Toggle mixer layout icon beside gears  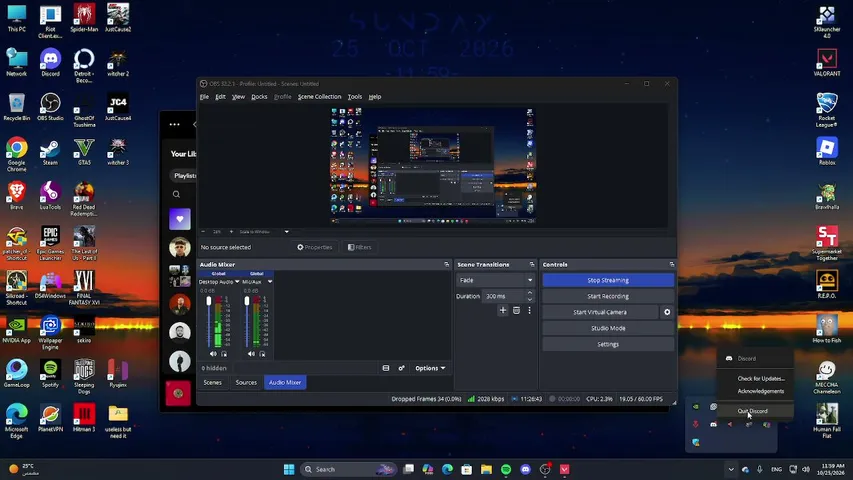(x=386, y=368)
